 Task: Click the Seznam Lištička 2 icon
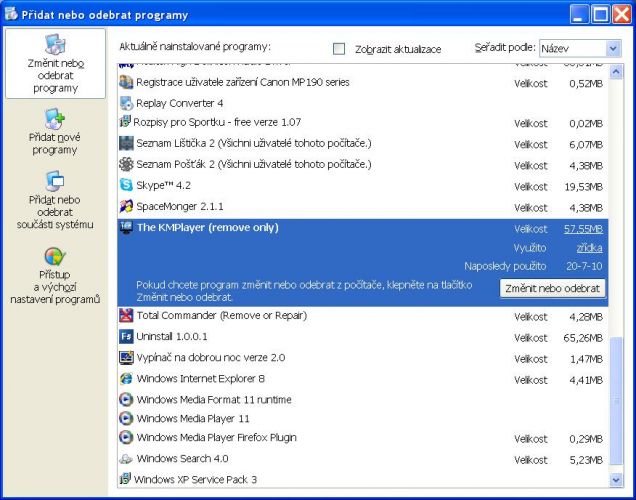126,143
